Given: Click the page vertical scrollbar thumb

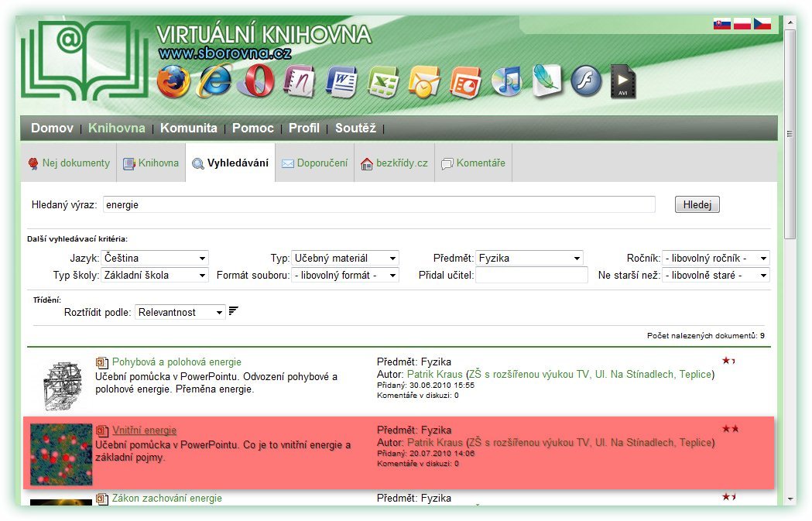Looking at the screenshot, I should point(790,134).
